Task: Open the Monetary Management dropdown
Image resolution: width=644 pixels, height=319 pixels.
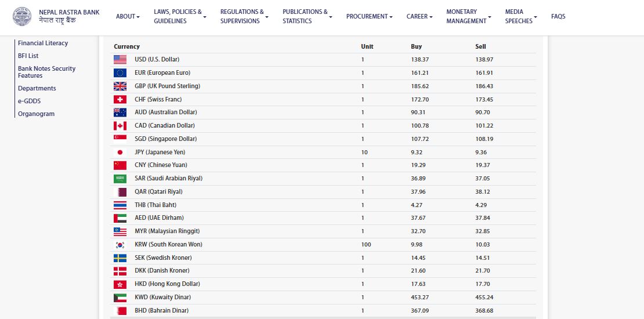Action: pyautogui.click(x=468, y=16)
